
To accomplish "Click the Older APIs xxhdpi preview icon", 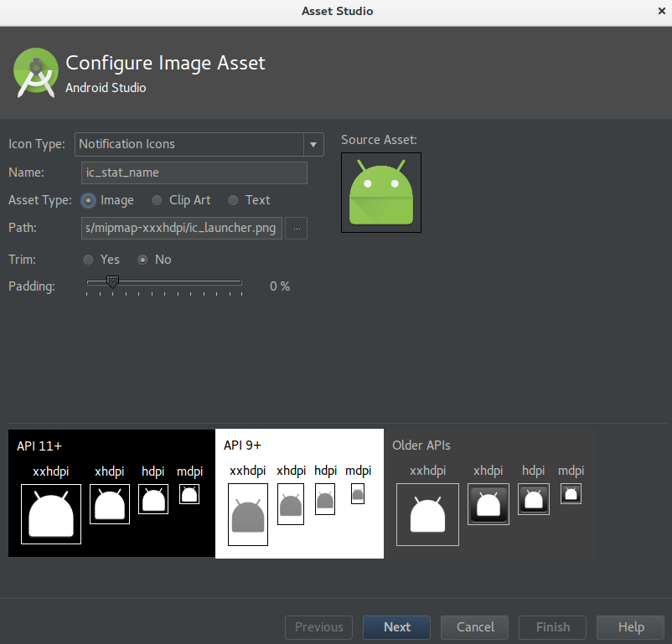I will tap(427, 514).
